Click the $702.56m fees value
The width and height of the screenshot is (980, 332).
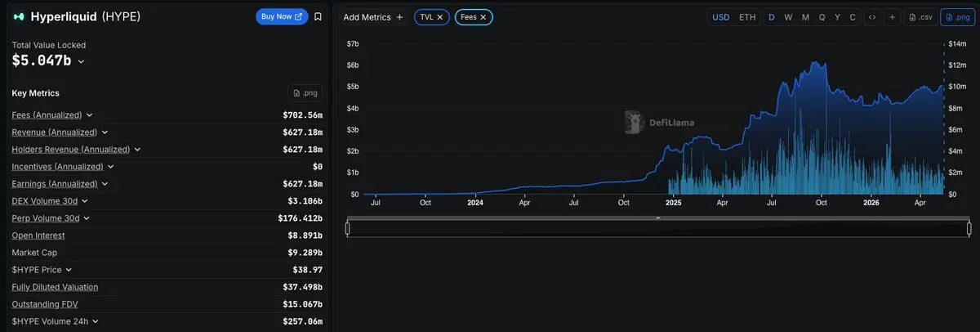click(x=302, y=115)
